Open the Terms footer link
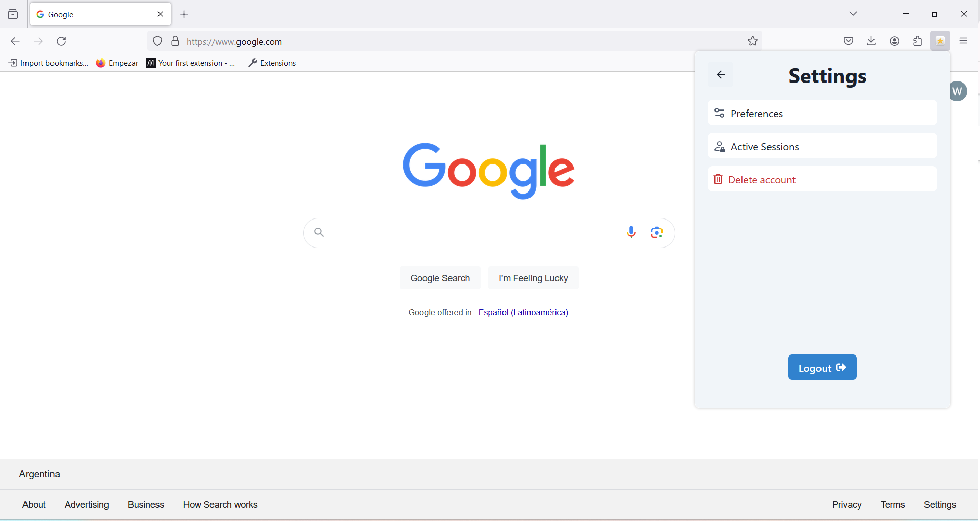This screenshot has width=980, height=521. pyautogui.click(x=892, y=505)
